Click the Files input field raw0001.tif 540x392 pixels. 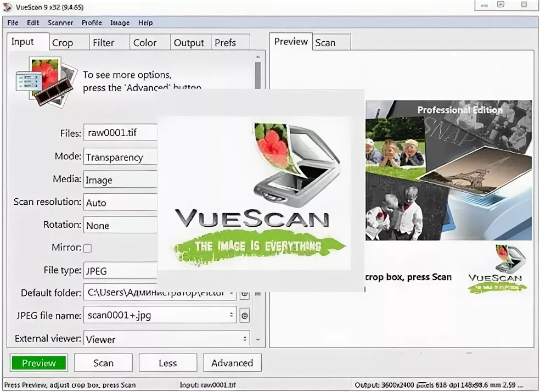[120, 133]
